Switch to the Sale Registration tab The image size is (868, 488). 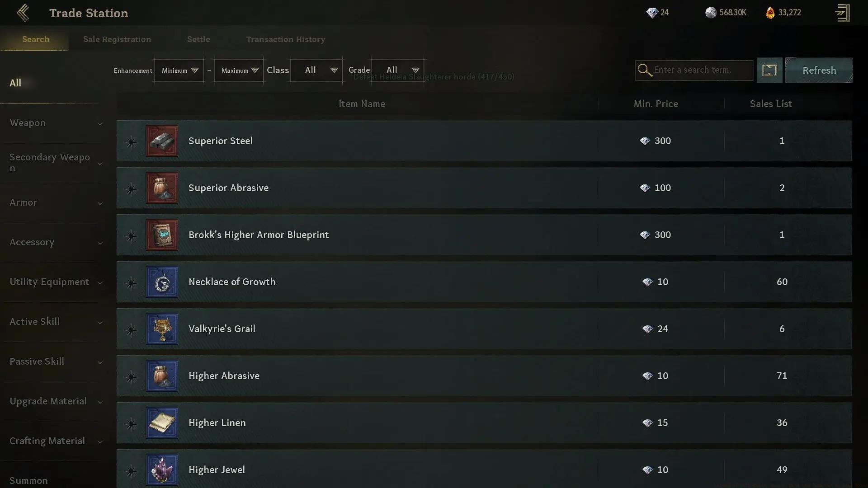click(117, 39)
